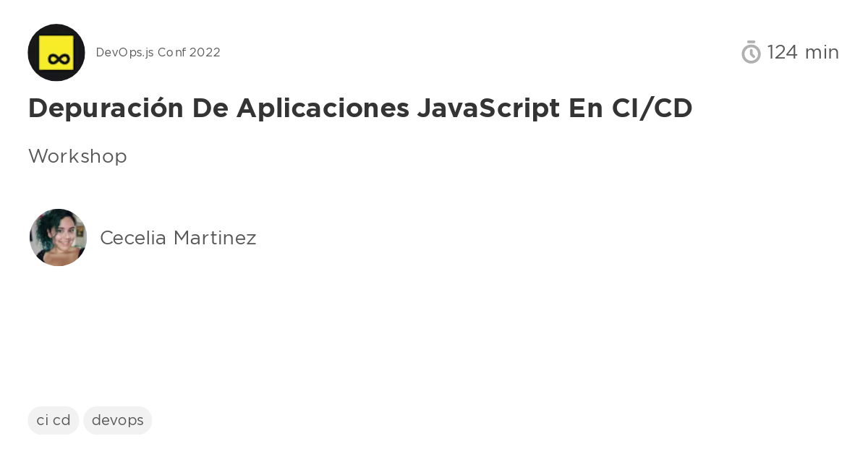Toggle the ci cd tag filter
The image size is (868, 454).
tap(53, 420)
